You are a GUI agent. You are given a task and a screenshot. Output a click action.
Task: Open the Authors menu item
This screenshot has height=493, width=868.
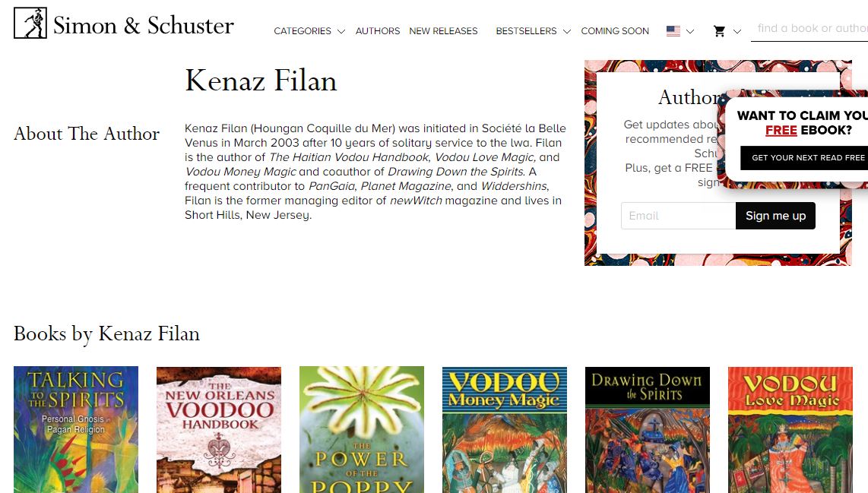[378, 31]
